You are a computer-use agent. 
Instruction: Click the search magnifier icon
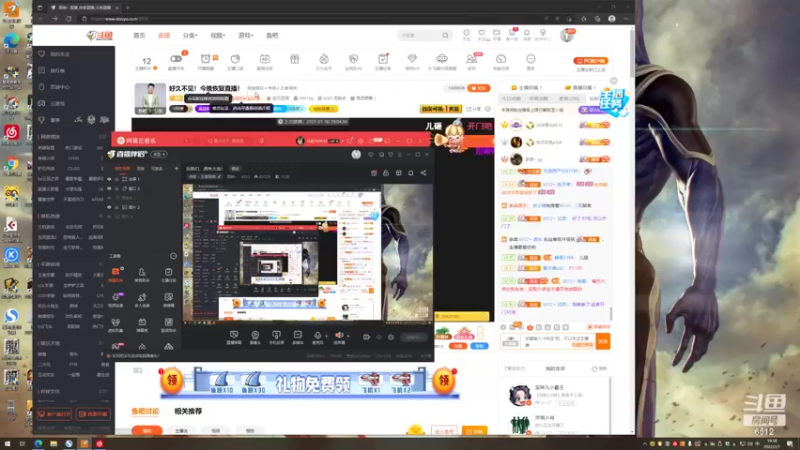click(445, 35)
